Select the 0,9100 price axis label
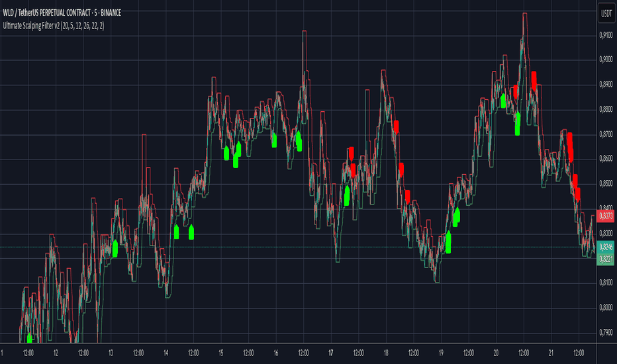 tap(606, 36)
